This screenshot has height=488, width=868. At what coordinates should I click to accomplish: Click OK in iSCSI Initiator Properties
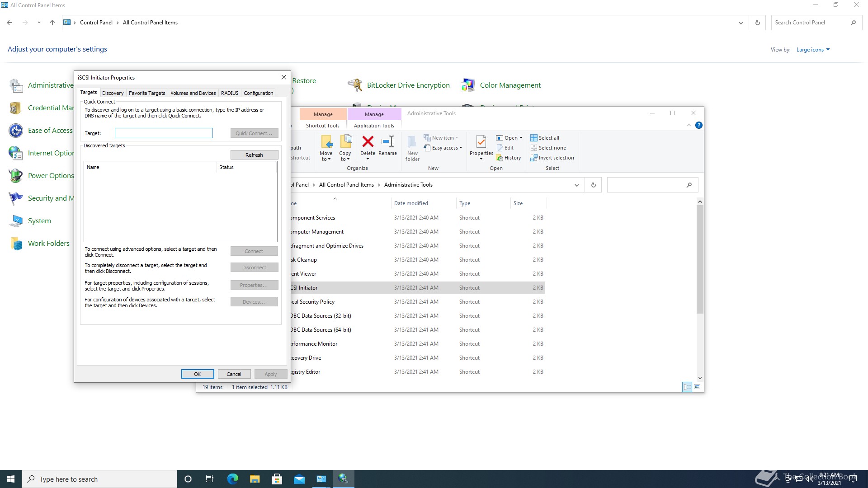click(x=198, y=374)
